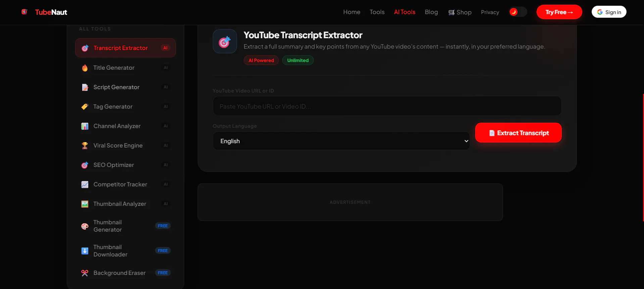Click the Background Eraser scissors icon
Image resolution: width=644 pixels, height=289 pixels.
(85, 273)
